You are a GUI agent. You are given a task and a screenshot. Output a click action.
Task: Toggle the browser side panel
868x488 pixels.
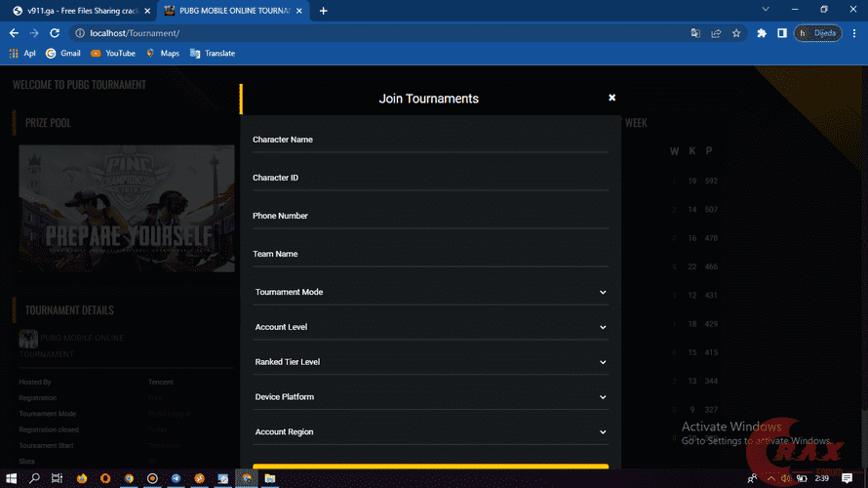pyautogui.click(x=781, y=33)
